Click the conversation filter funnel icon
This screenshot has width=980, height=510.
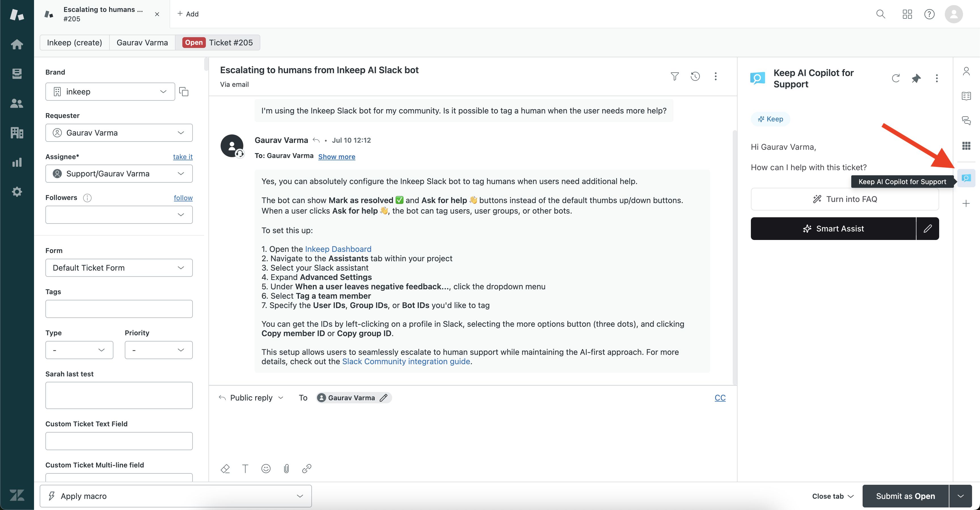coord(675,77)
